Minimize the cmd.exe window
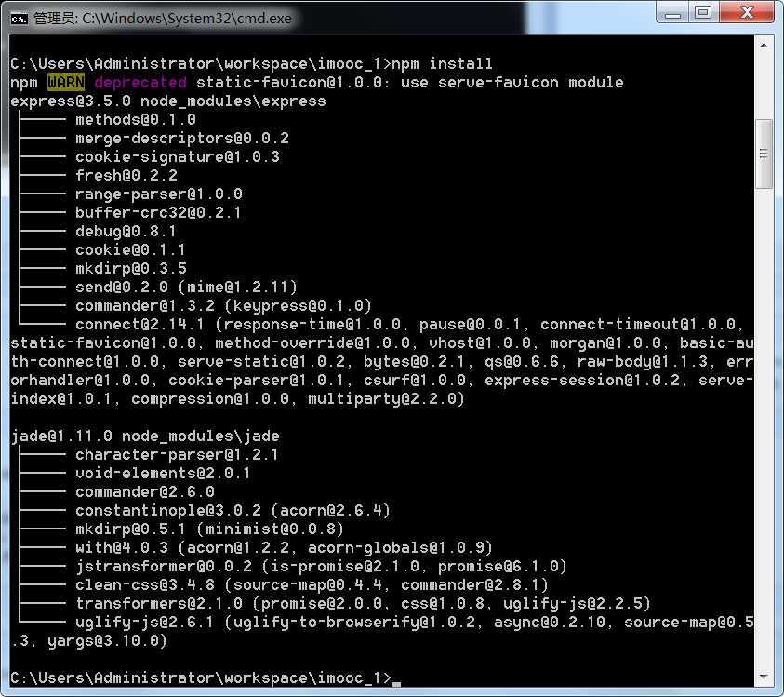The image size is (784, 697). point(673,13)
